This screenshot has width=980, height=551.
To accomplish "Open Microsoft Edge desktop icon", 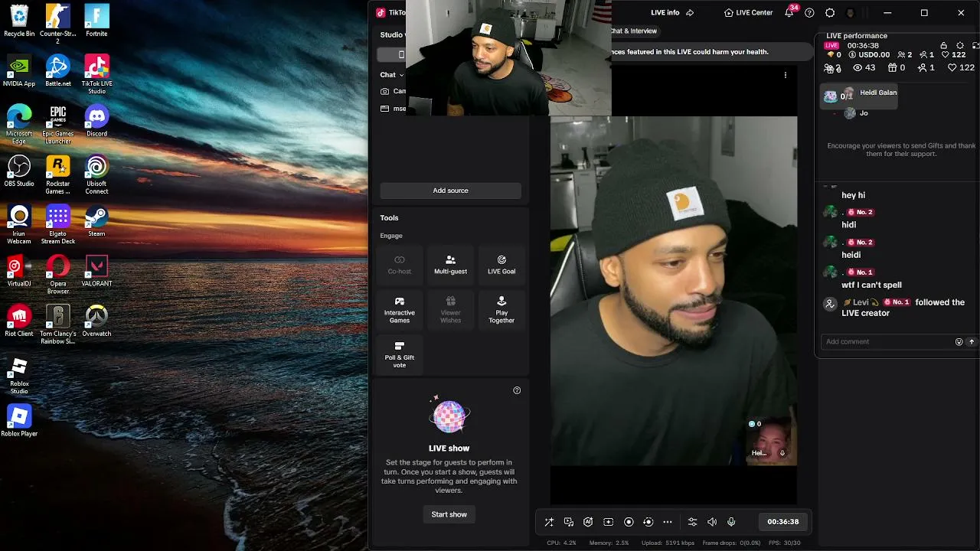I will coord(19,124).
